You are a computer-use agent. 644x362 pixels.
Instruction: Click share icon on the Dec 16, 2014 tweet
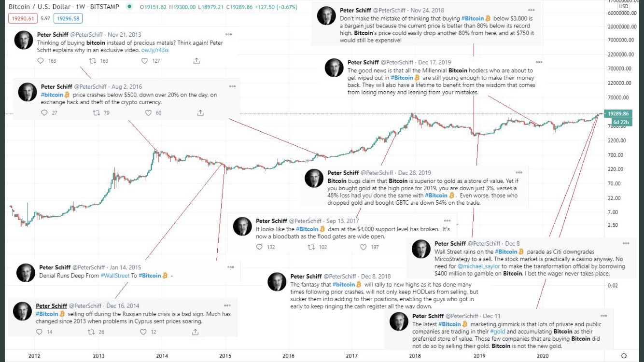click(196, 332)
